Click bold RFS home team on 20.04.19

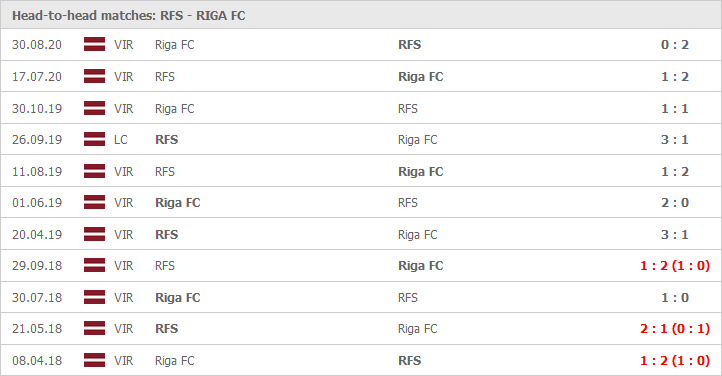point(167,234)
